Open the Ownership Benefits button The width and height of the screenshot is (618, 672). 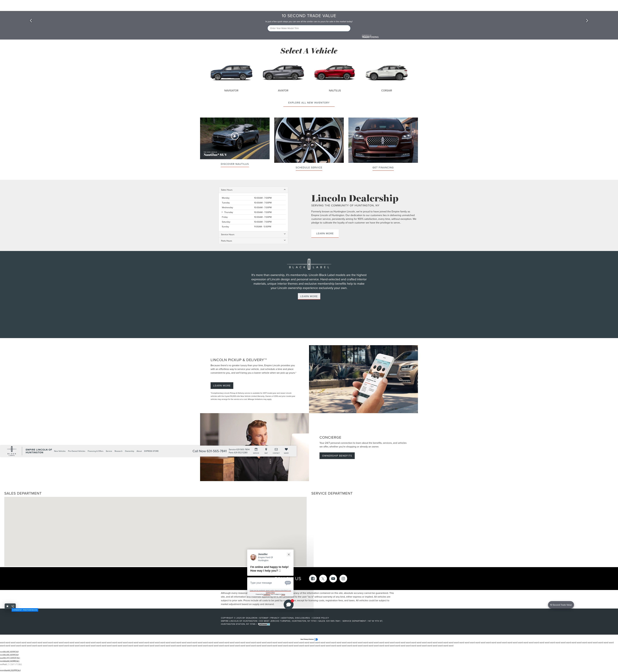click(337, 456)
